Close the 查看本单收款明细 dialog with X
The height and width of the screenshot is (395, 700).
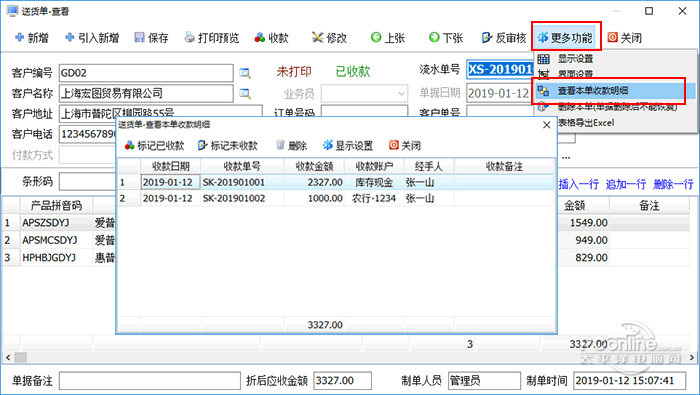coord(546,125)
